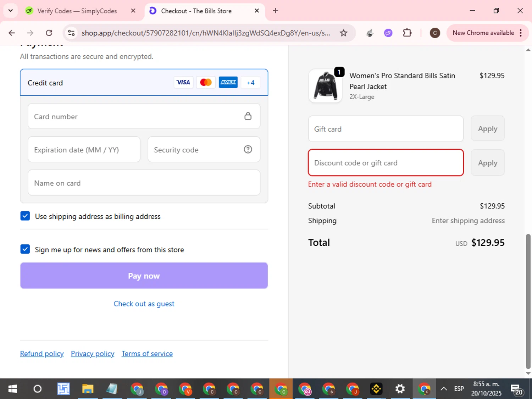532x399 pixels.
Task: Click the product name Women's Pro Standard Bills
Action: pyautogui.click(x=402, y=81)
